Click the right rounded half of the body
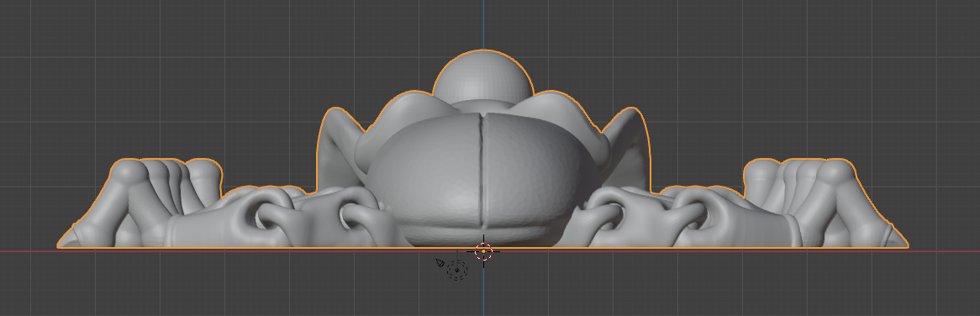This screenshot has width=980, height=316. [540, 178]
